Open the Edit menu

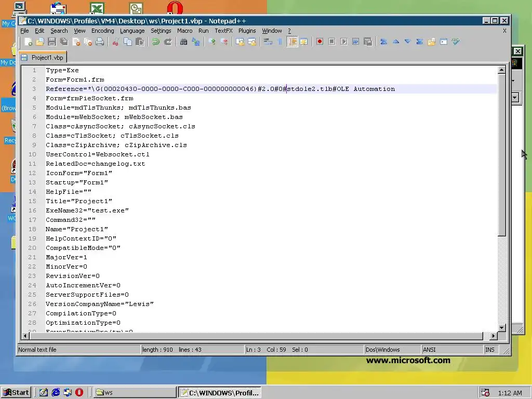(39, 31)
